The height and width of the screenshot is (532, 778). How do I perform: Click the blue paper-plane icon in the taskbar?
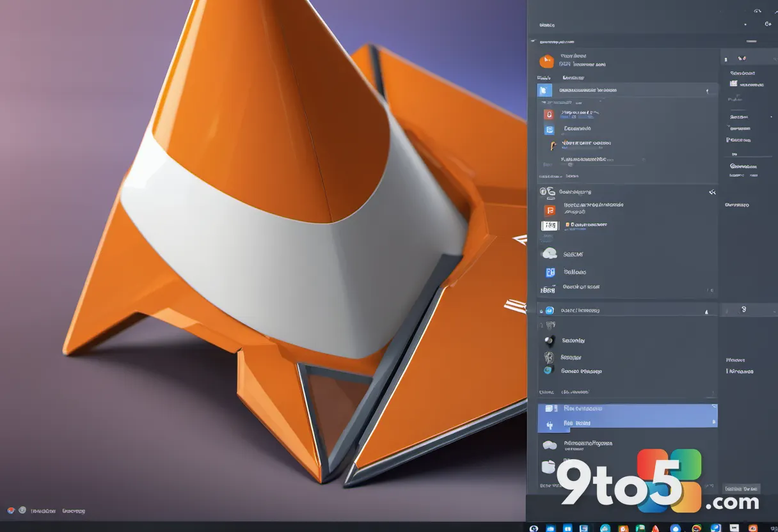tap(716, 528)
